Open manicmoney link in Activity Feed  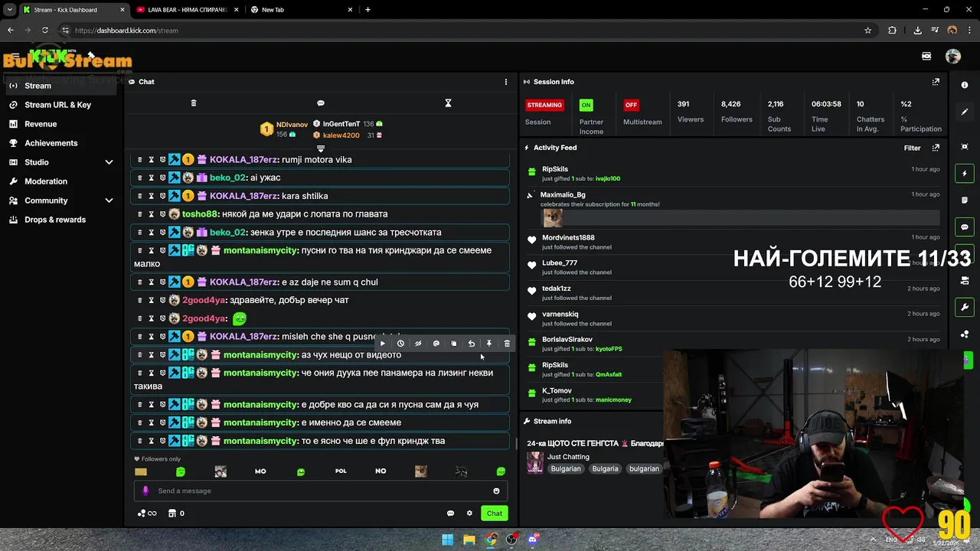pos(613,400)
